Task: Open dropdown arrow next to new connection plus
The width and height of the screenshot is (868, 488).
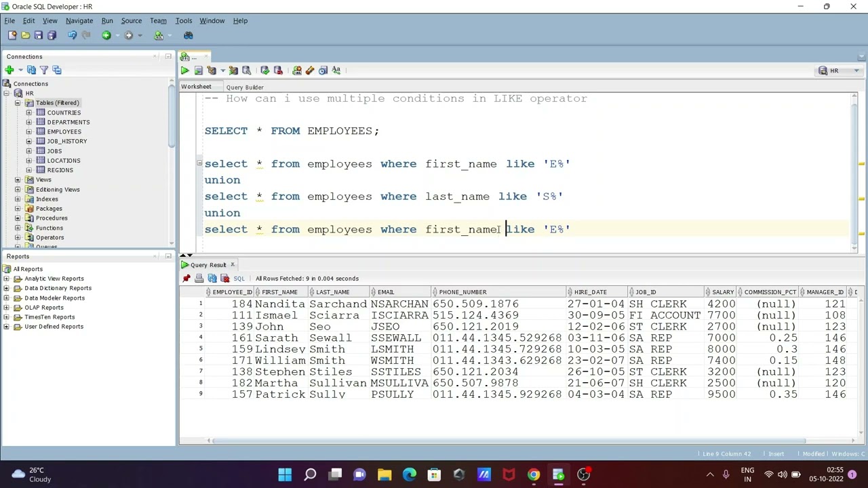Action: [x=20, y=70]
